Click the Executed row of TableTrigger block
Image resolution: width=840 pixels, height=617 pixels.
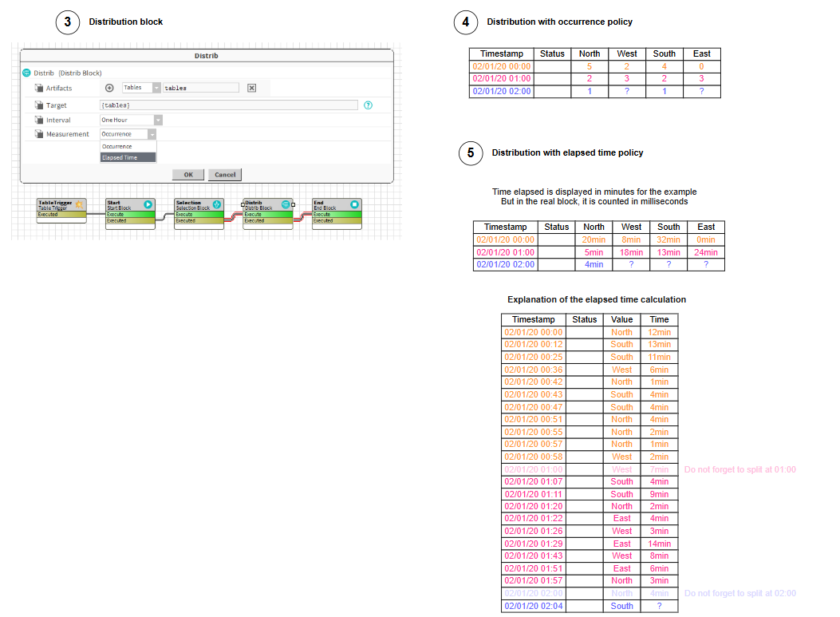tap(61, 215)
